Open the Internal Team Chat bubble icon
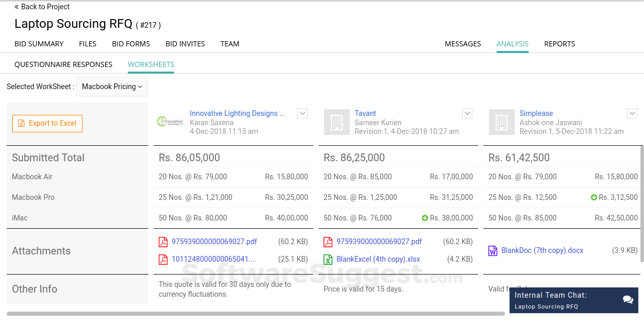 click(x=628, y=300)
